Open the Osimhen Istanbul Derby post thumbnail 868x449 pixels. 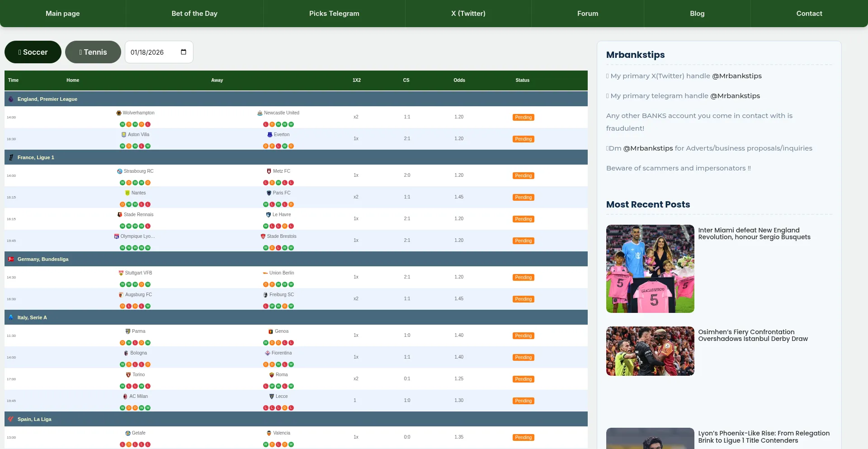pos(650,351)
